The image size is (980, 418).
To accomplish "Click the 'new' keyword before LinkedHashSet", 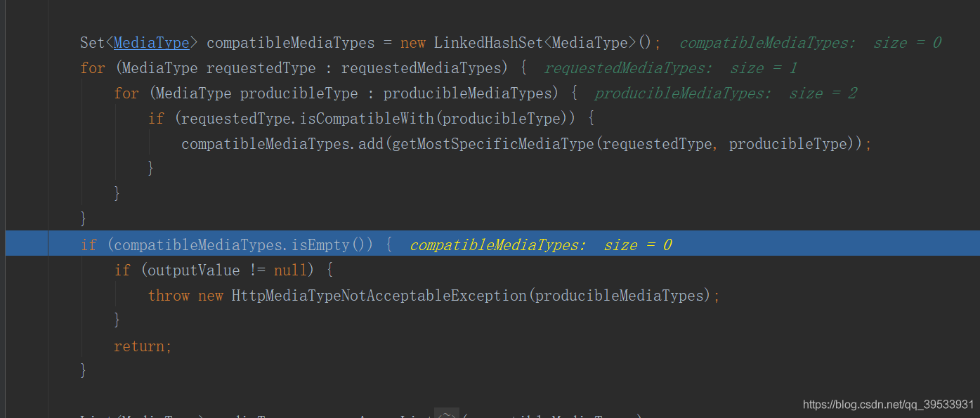I will [x=413, y=43].
